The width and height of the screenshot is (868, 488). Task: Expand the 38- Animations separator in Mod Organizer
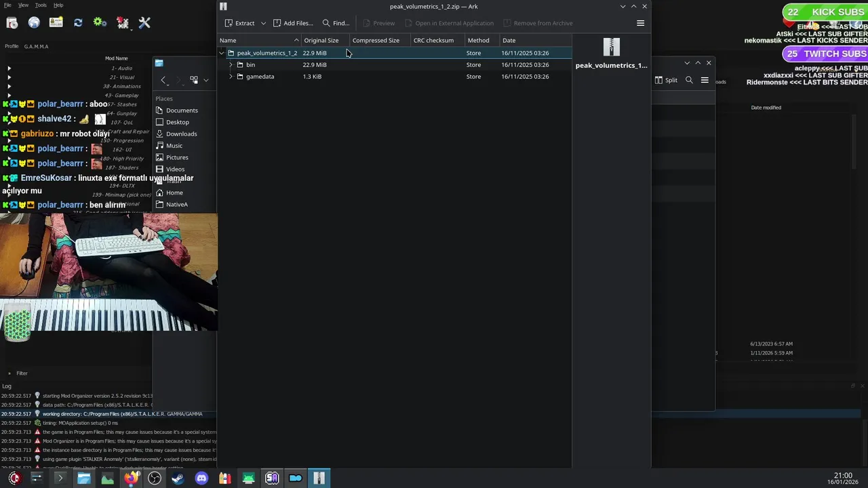point(9,87)
